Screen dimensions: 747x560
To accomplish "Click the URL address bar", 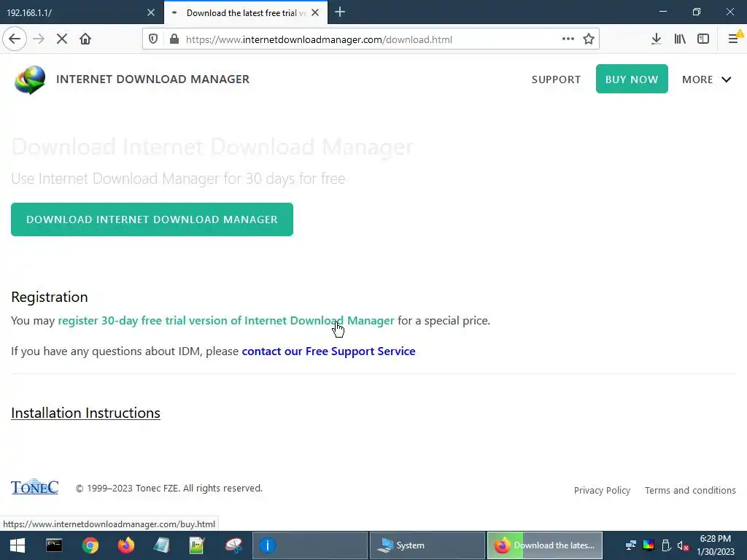I will tap(370, 39).
